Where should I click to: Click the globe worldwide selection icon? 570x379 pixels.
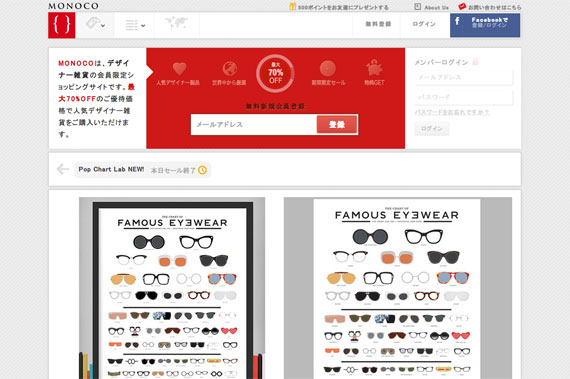pyautogui.click(x=230, y=68)
